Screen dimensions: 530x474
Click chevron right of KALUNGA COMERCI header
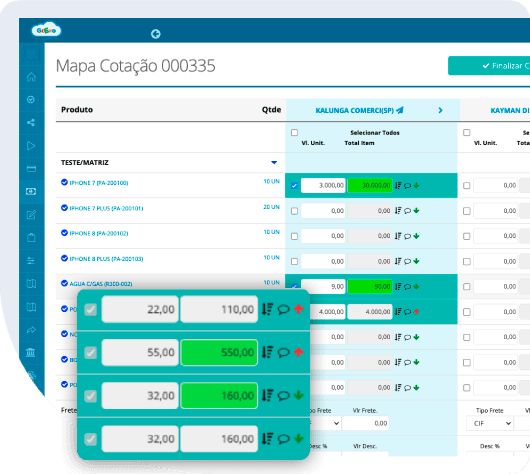coord(440,110)
